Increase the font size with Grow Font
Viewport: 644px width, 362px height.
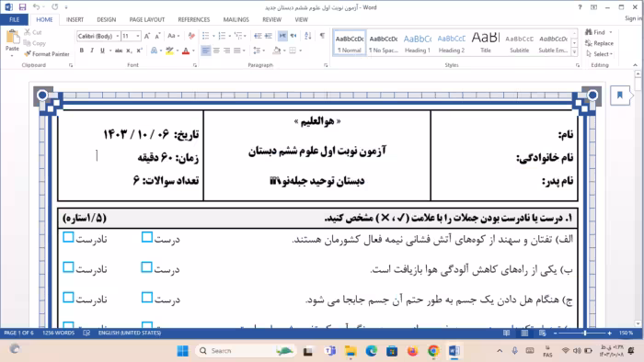[x=147, y=36]
